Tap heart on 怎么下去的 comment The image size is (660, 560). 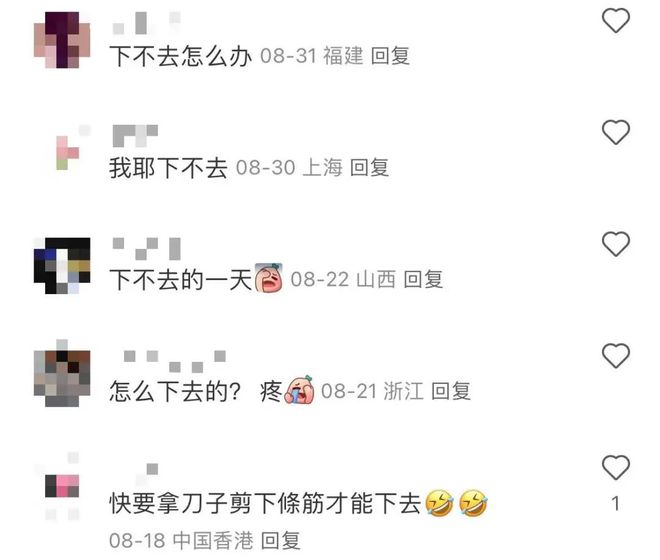[616, 356]
